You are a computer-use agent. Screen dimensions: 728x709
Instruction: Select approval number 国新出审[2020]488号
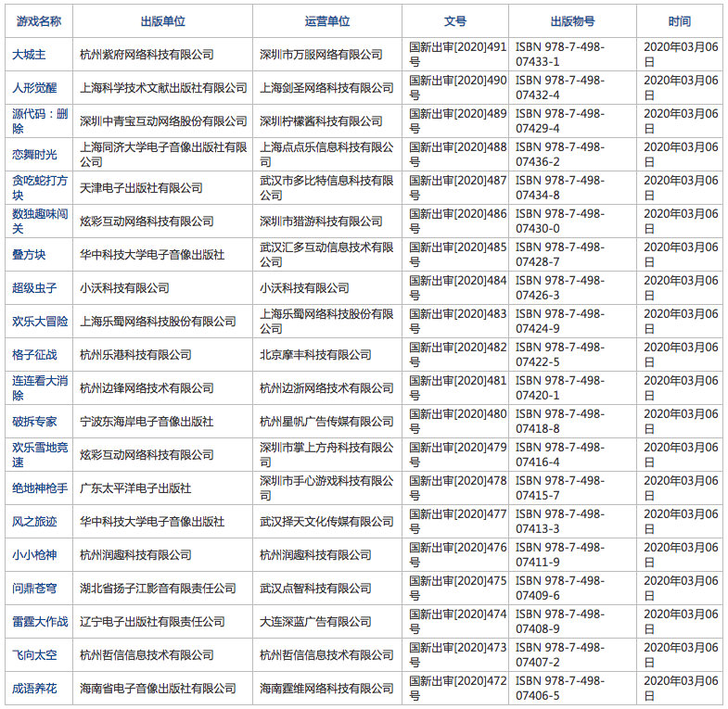coord(458,155)
